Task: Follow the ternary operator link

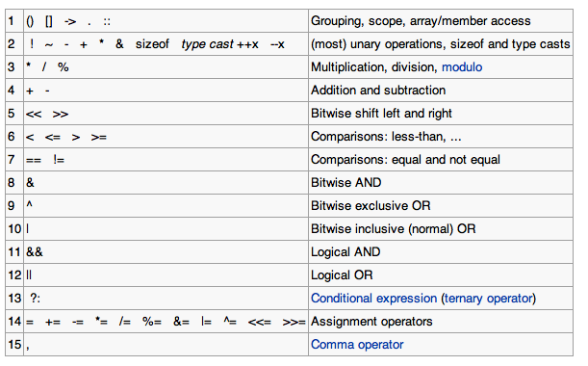Action: tap(489, 299)
